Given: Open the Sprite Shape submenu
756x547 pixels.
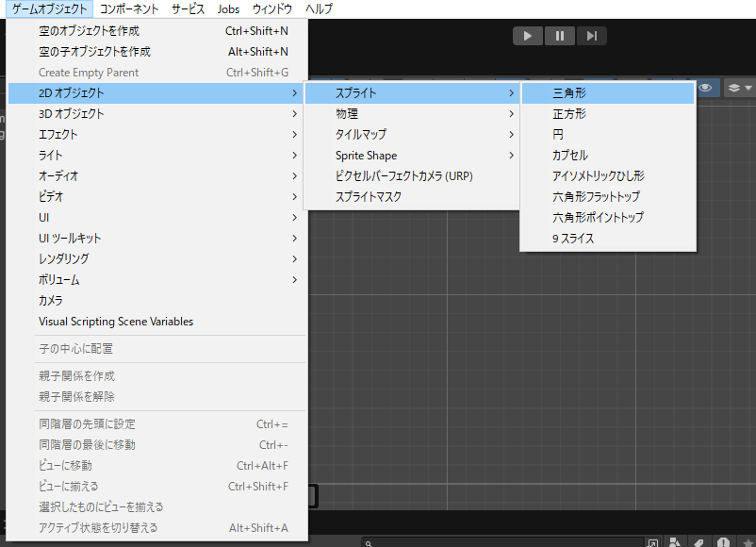Looking at the screenshot, I should [412, 156].
